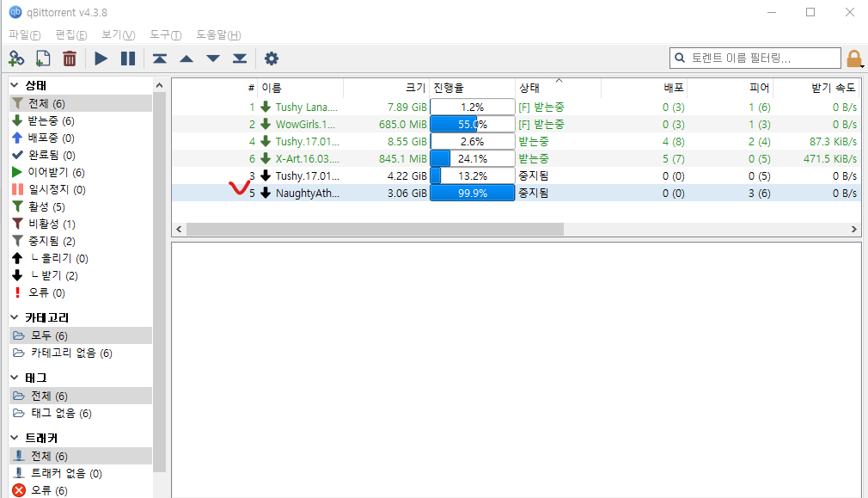Image resolution: width=868 pixels, height=498 pixels.
Task: Select 트래커 없음 (0)
Action: point(81,474)
